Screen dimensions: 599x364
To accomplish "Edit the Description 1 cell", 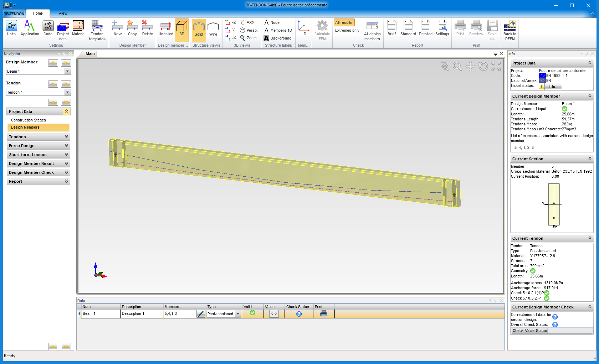I will tap(142, 314).
